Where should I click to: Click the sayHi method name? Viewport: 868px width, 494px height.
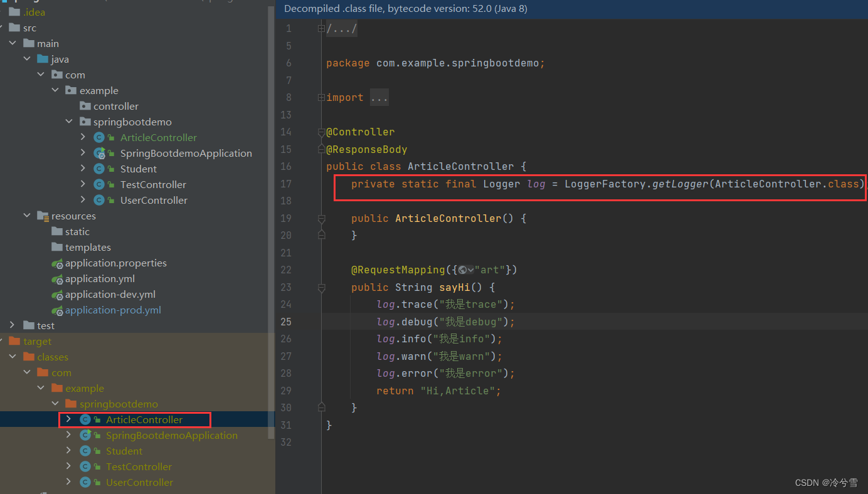pos(454,287)
